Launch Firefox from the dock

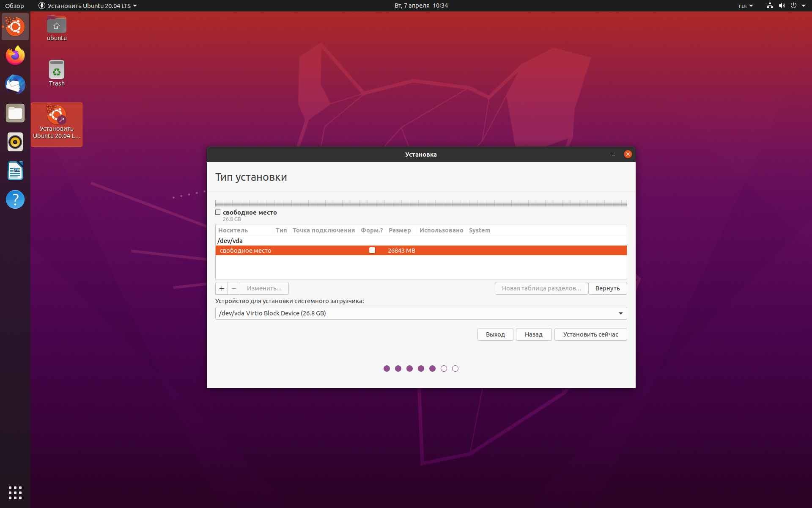[15, 55]
